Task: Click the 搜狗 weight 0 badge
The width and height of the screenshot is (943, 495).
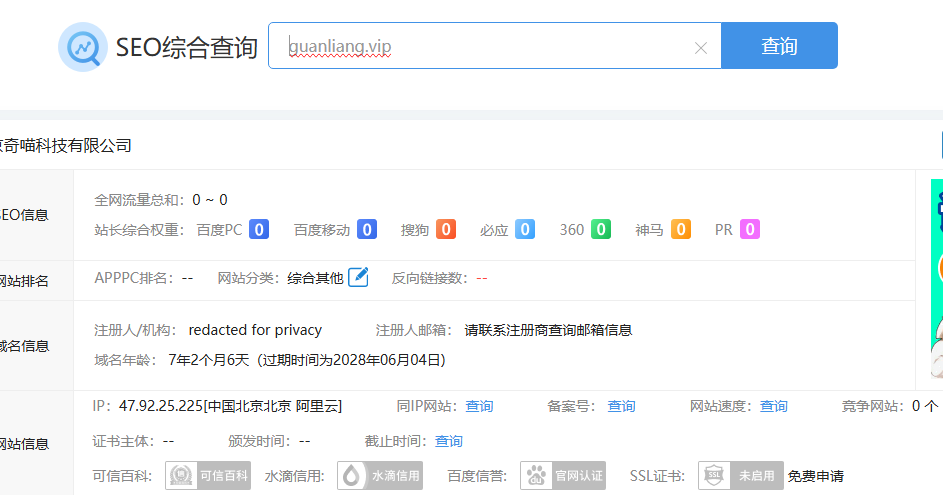Action: coord(446,229)
